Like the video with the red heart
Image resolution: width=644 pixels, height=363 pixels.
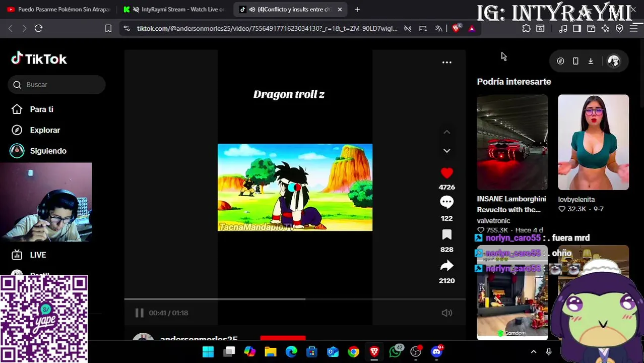pyautogui.click(x=446, y=173)
